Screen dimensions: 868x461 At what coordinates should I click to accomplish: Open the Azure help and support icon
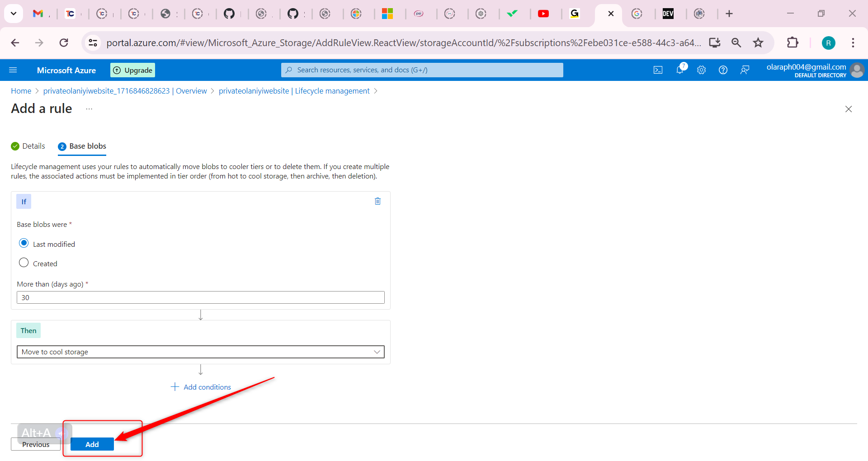point(723,70)
